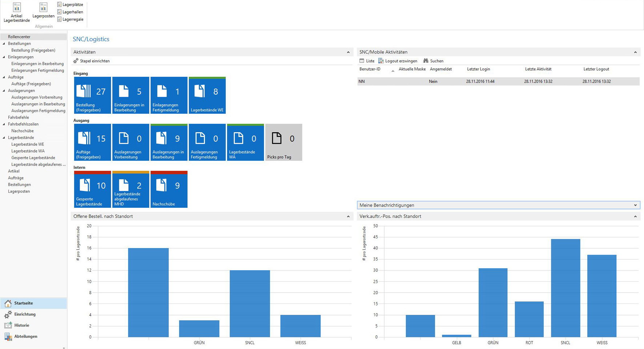Viewport: 644px width, 349px height.
Task: Open Abteilungen navigation button
Action: [33, 336]
